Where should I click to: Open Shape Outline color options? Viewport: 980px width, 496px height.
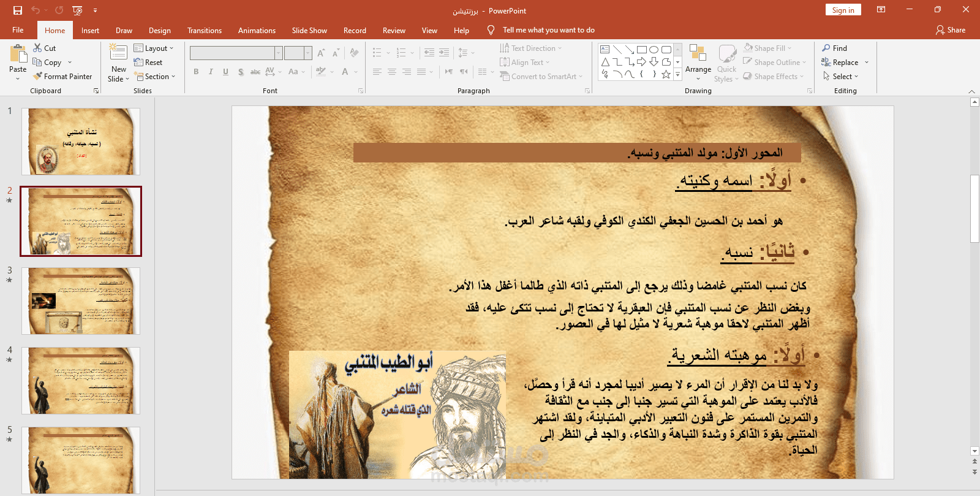774,62
